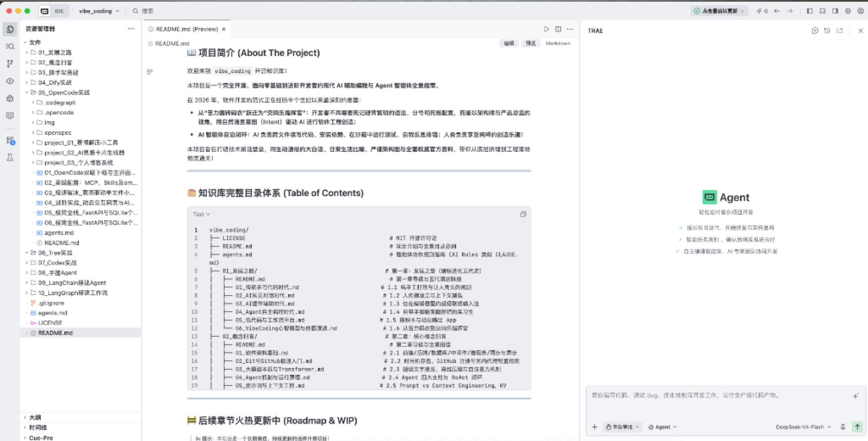Open Extensions icon with badge 1
Image resolution: width=868 pixels, height=441 pixels.
coord(10,140)
